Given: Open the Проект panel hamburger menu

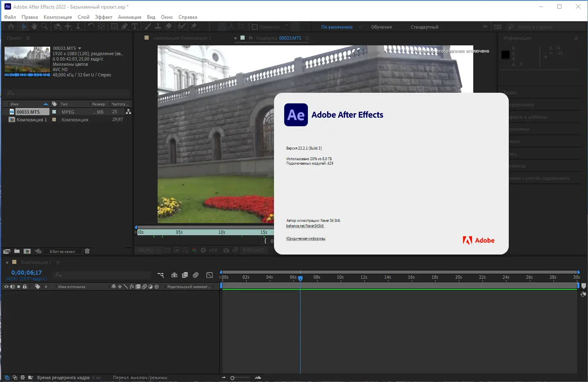Looking at the screenshot, I should pyautogui.click(x=28, y=38).
